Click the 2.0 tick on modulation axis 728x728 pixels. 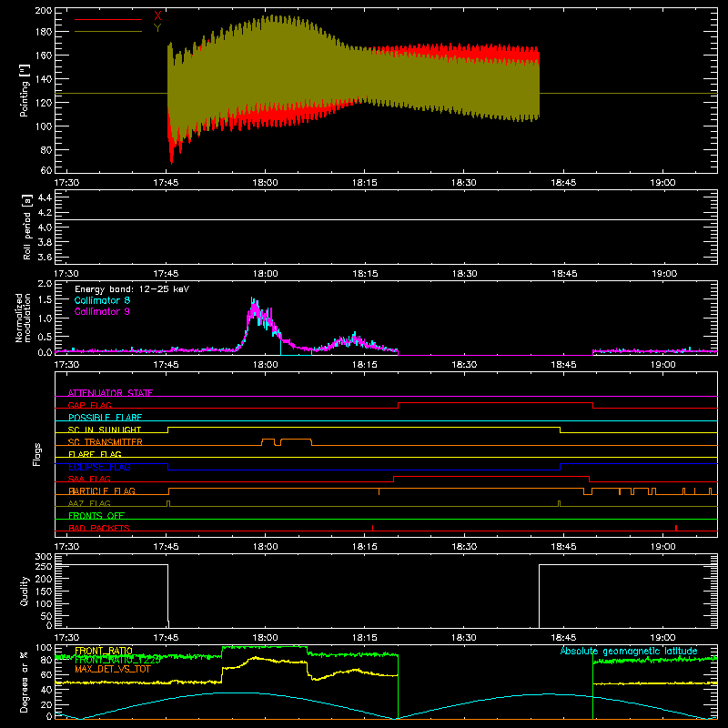pyautogui.click(x=45, y=284)
